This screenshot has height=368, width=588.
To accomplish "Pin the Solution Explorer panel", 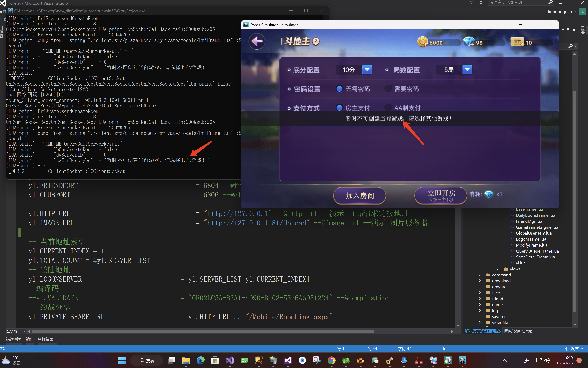I will pos(568,30).
